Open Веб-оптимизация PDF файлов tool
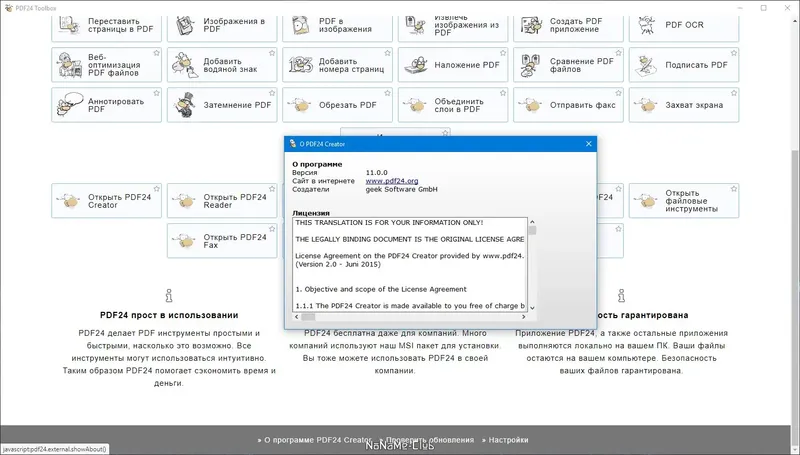The width and height of the screenshot is (800, 455). pyautogui.click(x=107, y=65)
